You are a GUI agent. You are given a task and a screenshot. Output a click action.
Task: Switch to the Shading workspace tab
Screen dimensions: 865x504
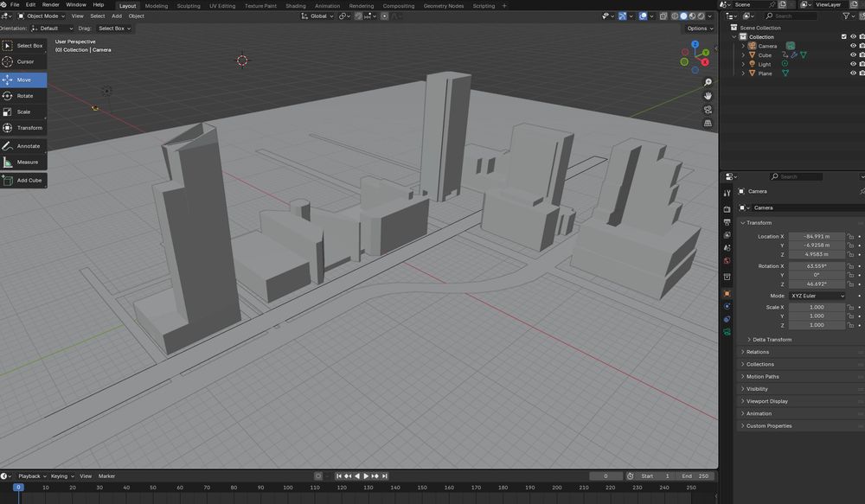click(296, 6)
